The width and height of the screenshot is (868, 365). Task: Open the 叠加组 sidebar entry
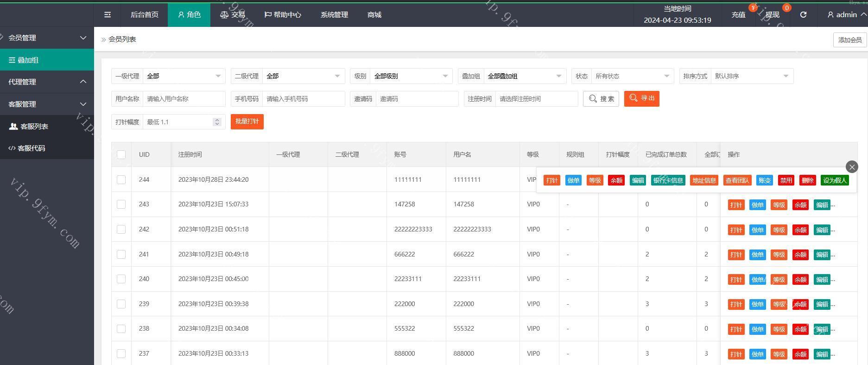28,60
